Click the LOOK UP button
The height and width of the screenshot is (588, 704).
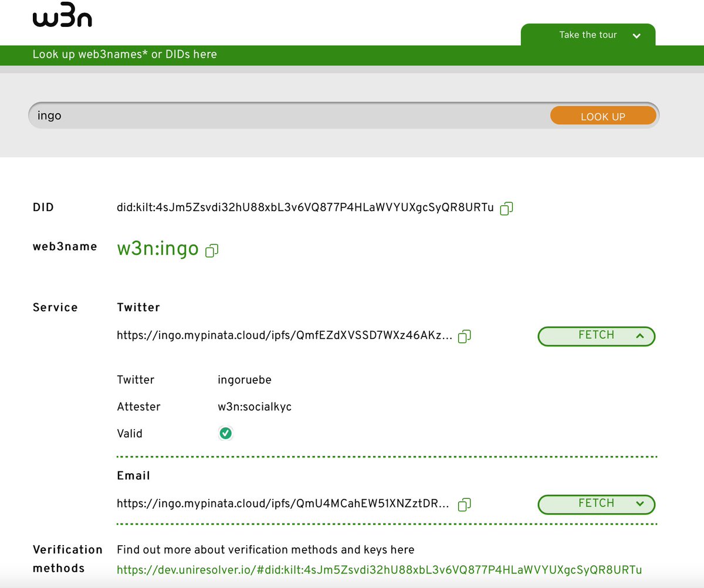tap(603, 116)
